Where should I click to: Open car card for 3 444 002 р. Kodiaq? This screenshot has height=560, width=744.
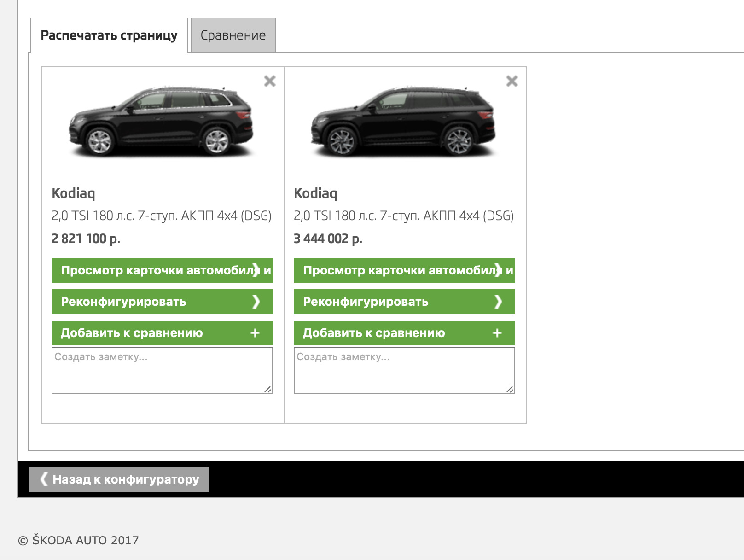point(404,270)
